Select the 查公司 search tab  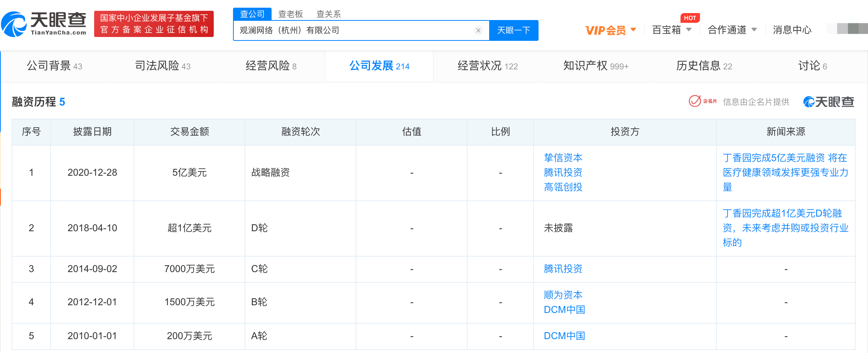click(x=252, y=14)
